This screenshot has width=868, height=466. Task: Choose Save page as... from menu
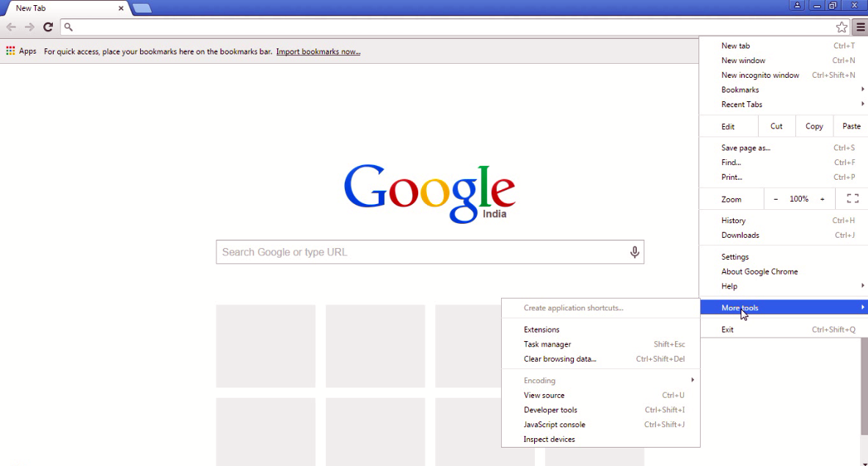782,148
